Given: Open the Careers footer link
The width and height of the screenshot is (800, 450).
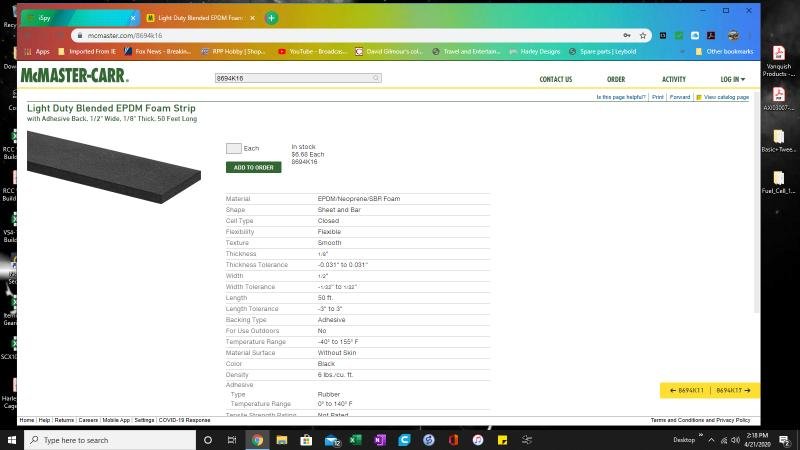Looking at the screenshot, I should tap(88, 420).
